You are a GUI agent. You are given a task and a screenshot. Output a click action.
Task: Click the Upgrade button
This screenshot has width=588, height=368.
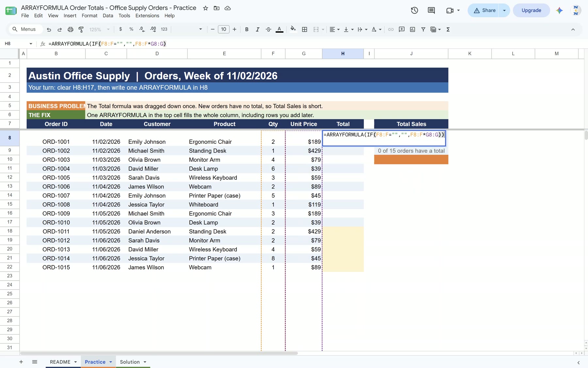pos(531,10)
